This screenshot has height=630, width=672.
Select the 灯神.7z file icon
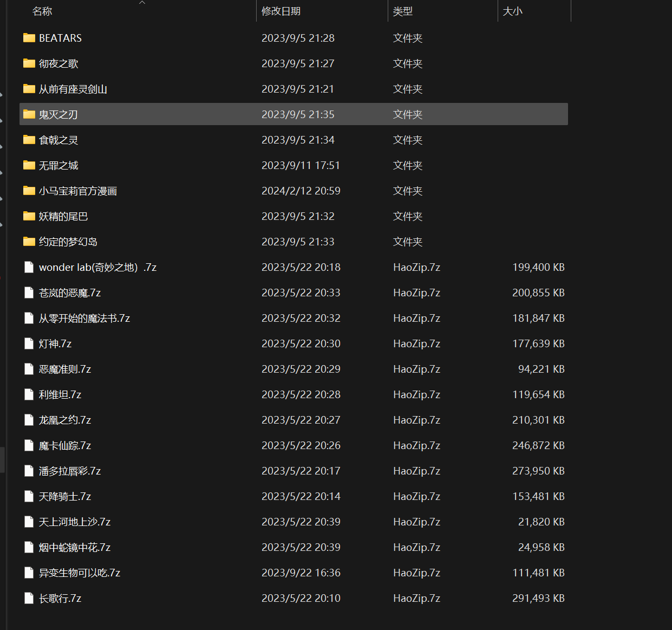[x=29, y=343]
